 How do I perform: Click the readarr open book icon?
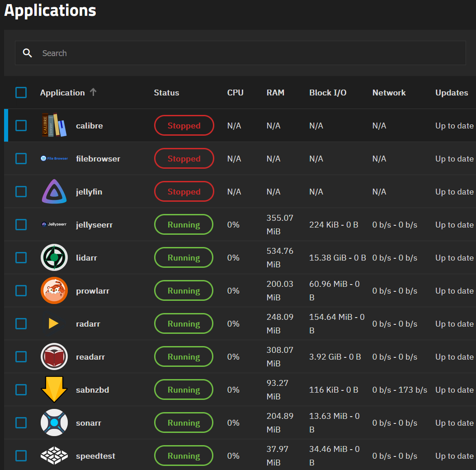click(x=54, y=356)
